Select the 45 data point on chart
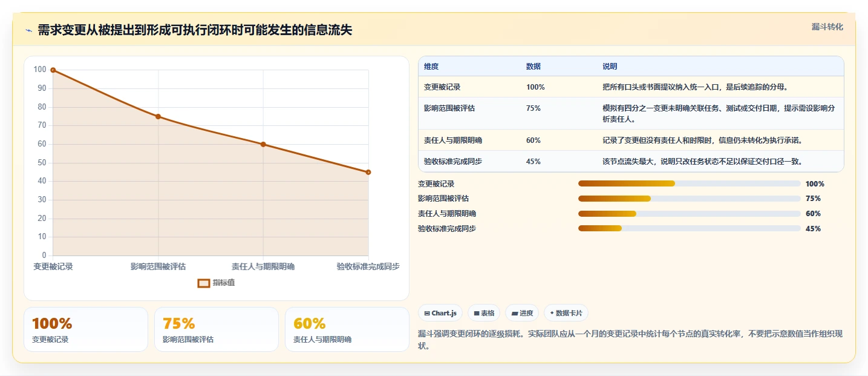The width and height of the screenshot is (868, 376). click(368, 172)
